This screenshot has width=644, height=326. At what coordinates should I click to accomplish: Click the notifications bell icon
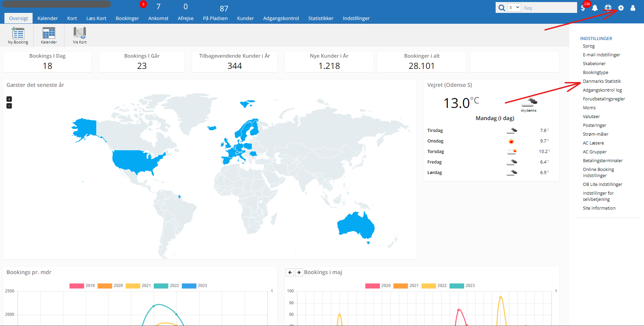pyautogui.click(x=595, y=8)
